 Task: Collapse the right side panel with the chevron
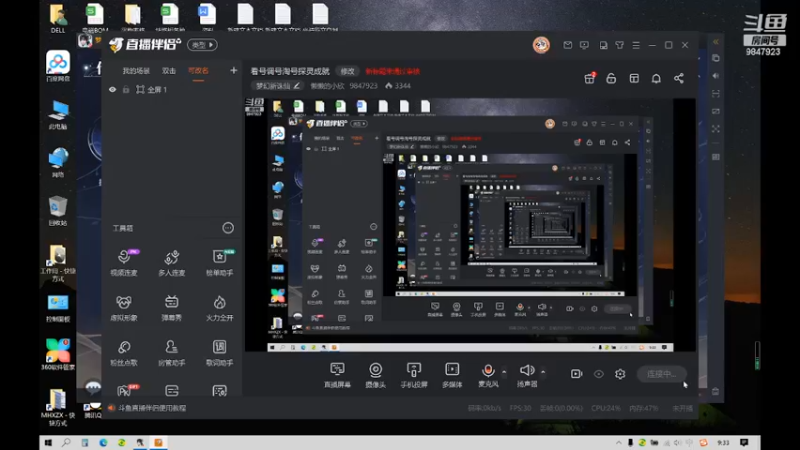click(x=716, y=41)
